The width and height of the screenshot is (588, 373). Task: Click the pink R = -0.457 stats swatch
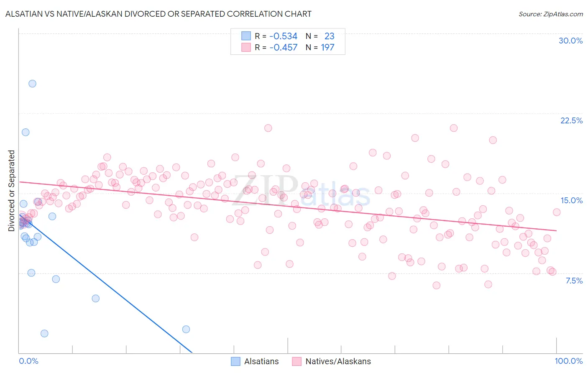tap(246, 47)
